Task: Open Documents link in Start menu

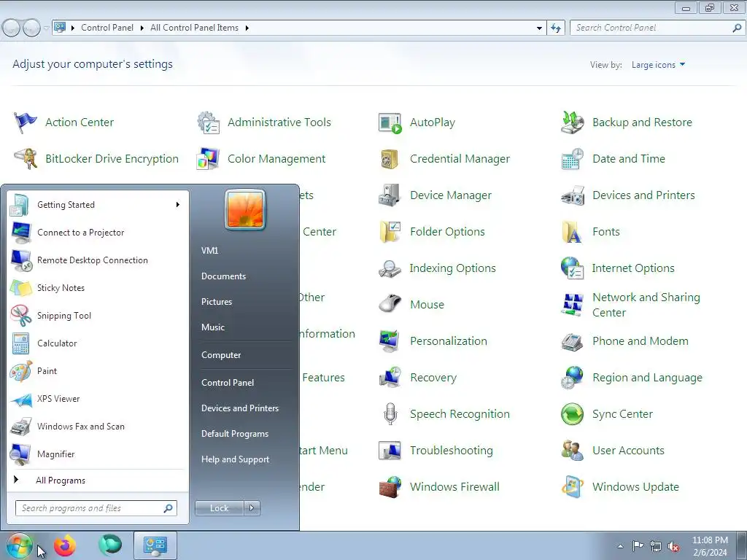Action: (x=223, y=276)
